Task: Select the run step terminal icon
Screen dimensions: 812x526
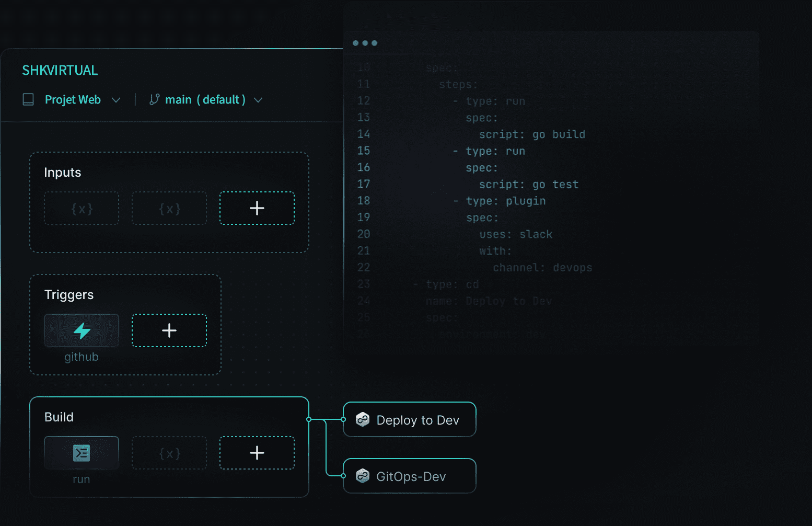Action: point(82,453)
